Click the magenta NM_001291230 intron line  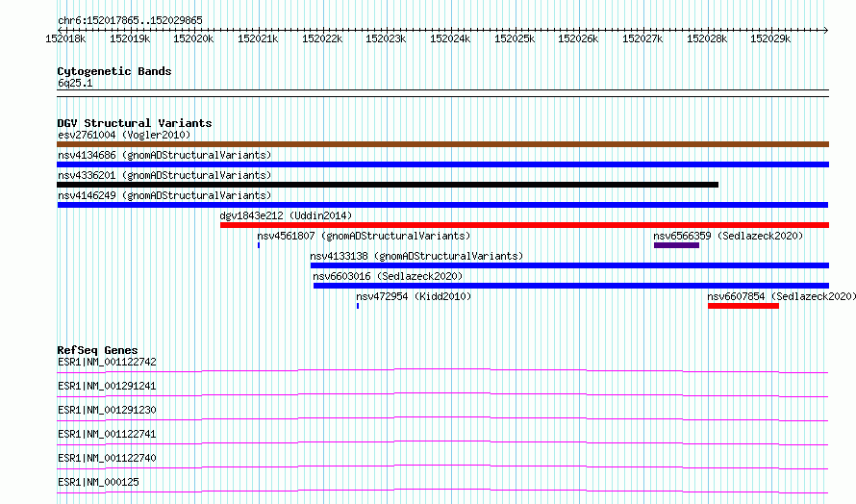pos(442,418)
